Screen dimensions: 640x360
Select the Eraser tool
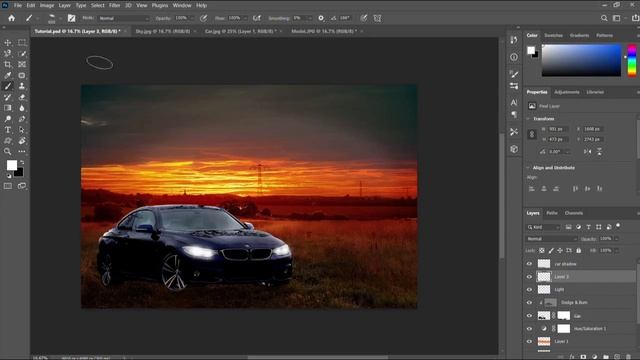22,97
